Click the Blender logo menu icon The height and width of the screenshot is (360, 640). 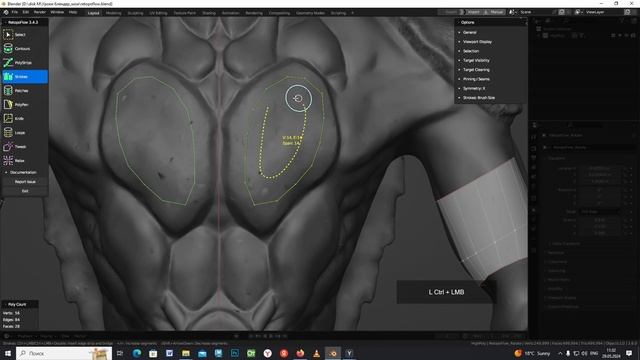click(6, 12)
